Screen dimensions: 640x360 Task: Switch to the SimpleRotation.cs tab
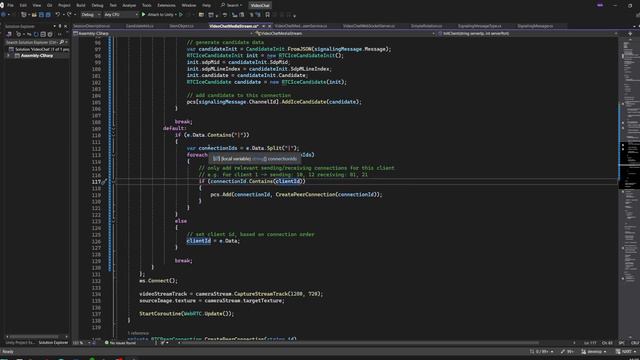(x=426, y=26)
